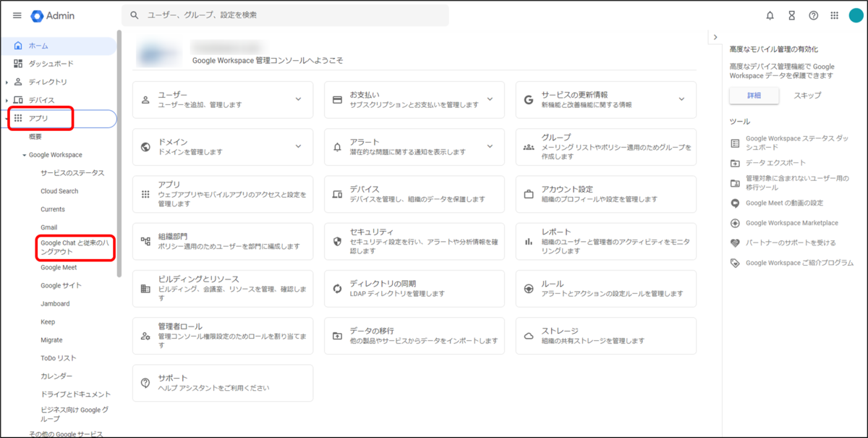Collapse the right side panel arrow
The height and width of the screenshot is (438, 868).
(715, 37)
